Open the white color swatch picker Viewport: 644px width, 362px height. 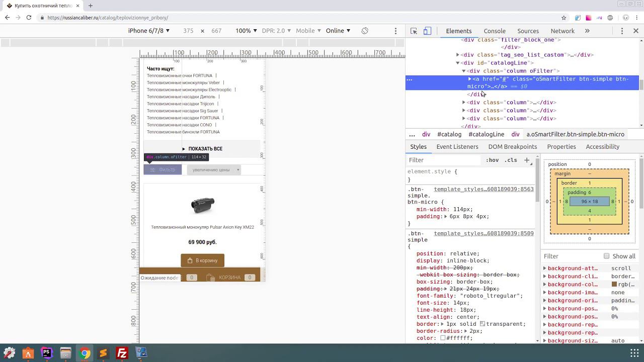[x=443, y=338]
